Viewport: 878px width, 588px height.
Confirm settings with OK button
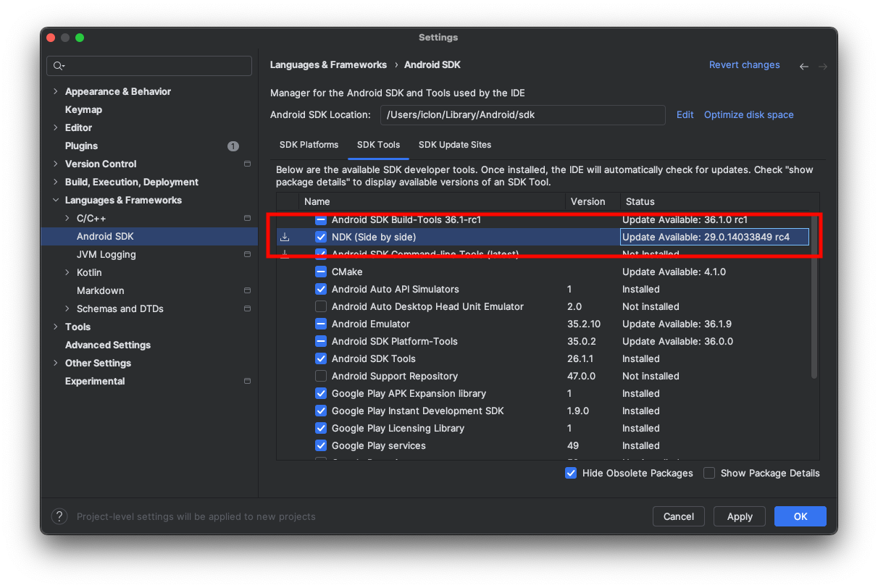click(800, 516)
